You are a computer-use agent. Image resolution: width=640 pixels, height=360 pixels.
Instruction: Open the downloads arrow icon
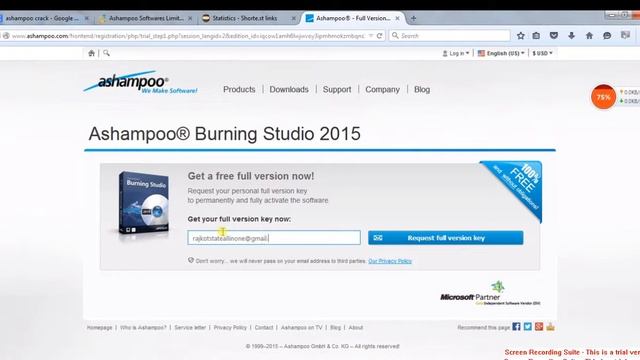tap(571, 36)
